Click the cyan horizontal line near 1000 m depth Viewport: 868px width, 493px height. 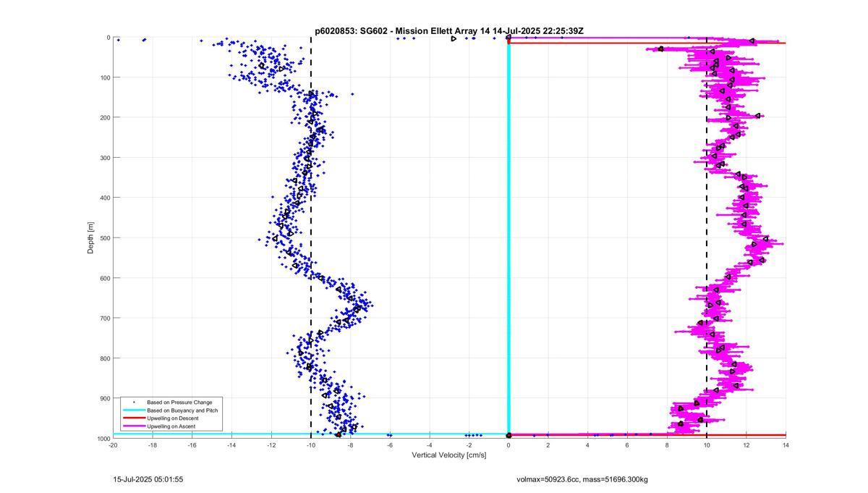(310, 434)
